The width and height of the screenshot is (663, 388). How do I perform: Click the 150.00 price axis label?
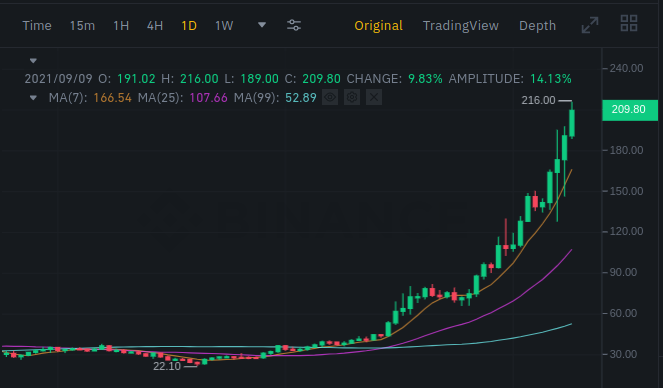pyautogui.click(x=626, y=191)
